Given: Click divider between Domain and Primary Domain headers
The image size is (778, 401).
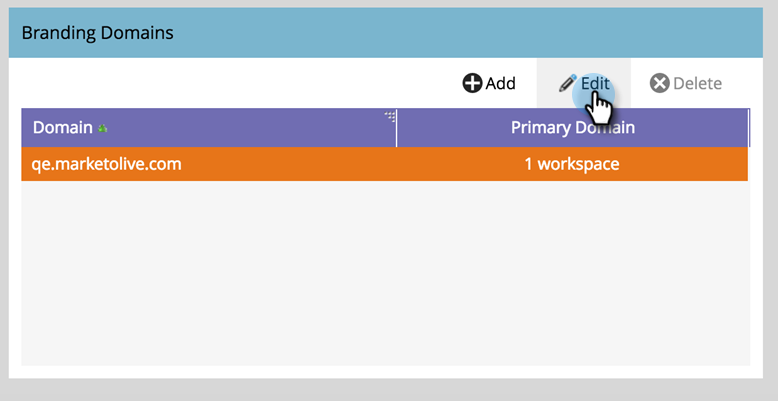Looking at the screenshot, I should coord(397,128).
